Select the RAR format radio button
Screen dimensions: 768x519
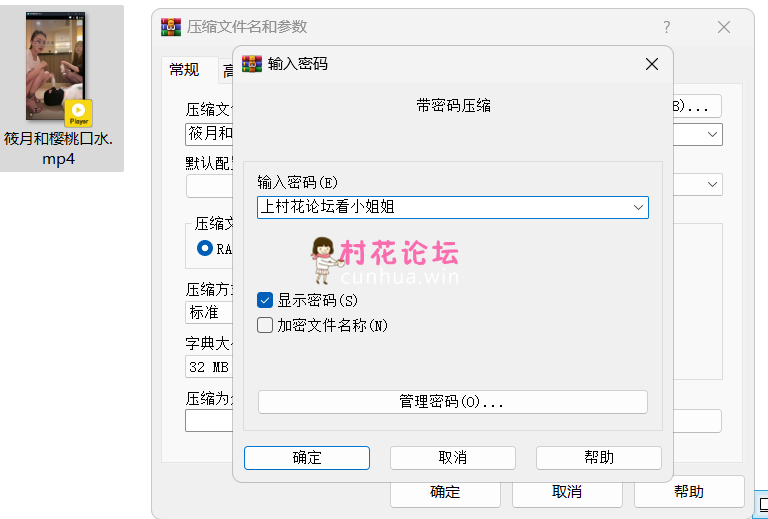click(x=205, y=248)
